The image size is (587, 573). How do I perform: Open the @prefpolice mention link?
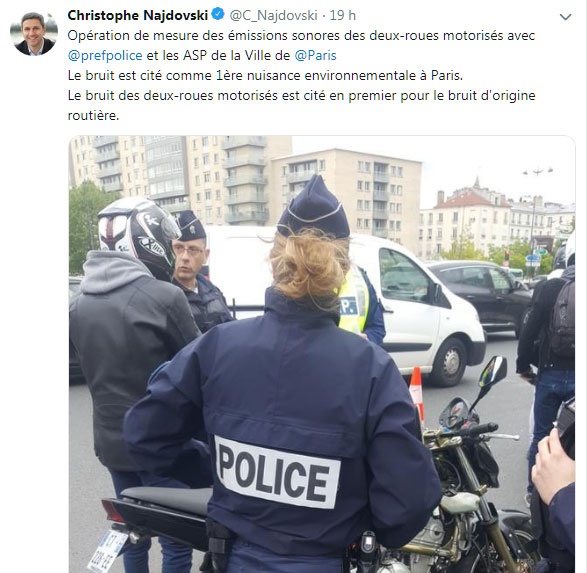click(105, 56)
